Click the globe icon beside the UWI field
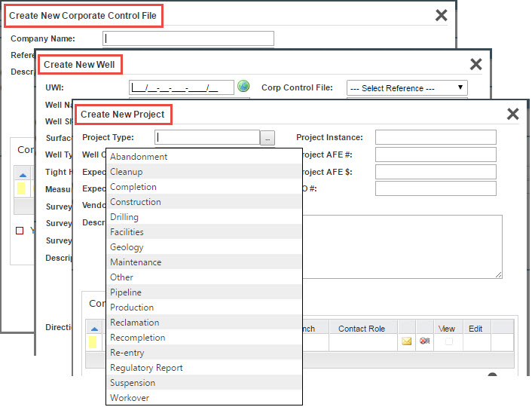Viewport: 532px width, 407px height. tap(243, 86)
